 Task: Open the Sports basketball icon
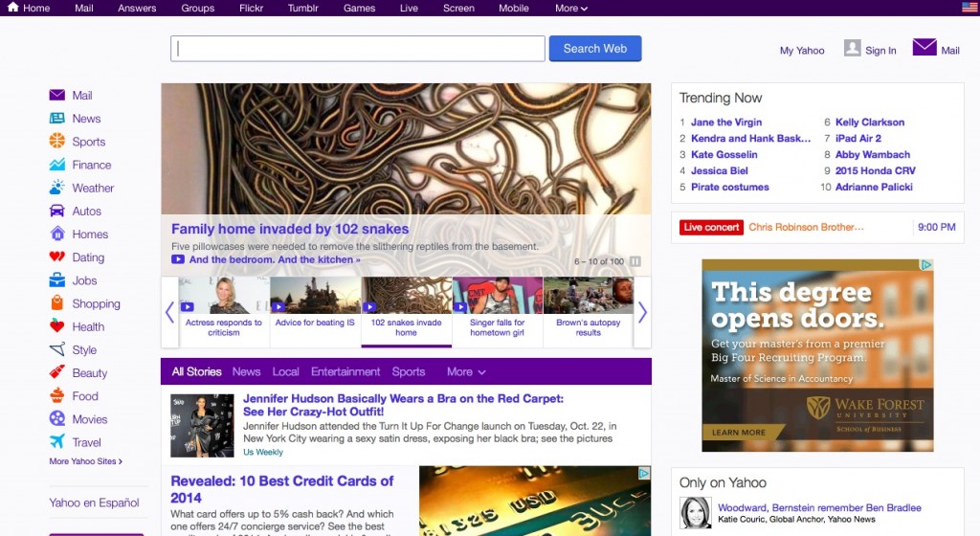pos(57,142)
